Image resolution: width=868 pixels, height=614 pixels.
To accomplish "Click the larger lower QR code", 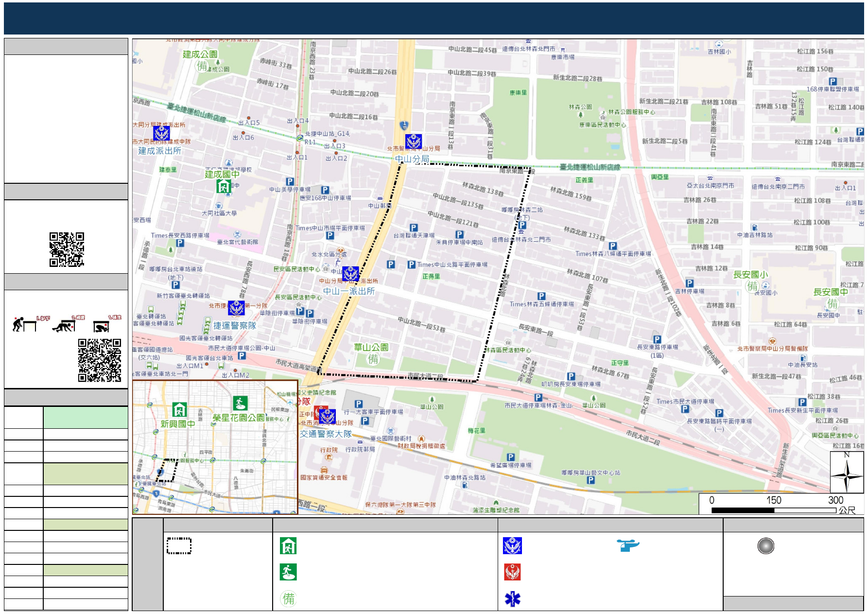I will point(100,360).
